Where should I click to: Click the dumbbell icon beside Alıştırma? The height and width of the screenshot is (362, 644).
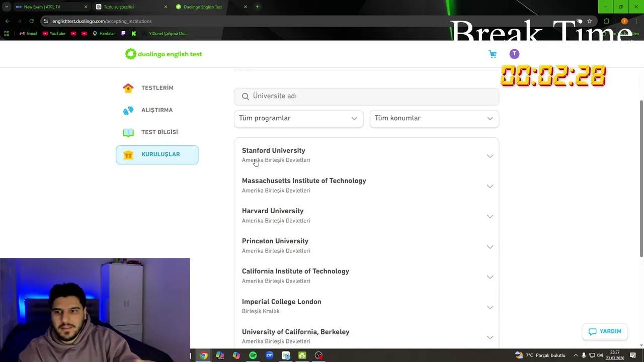(128, 110)
